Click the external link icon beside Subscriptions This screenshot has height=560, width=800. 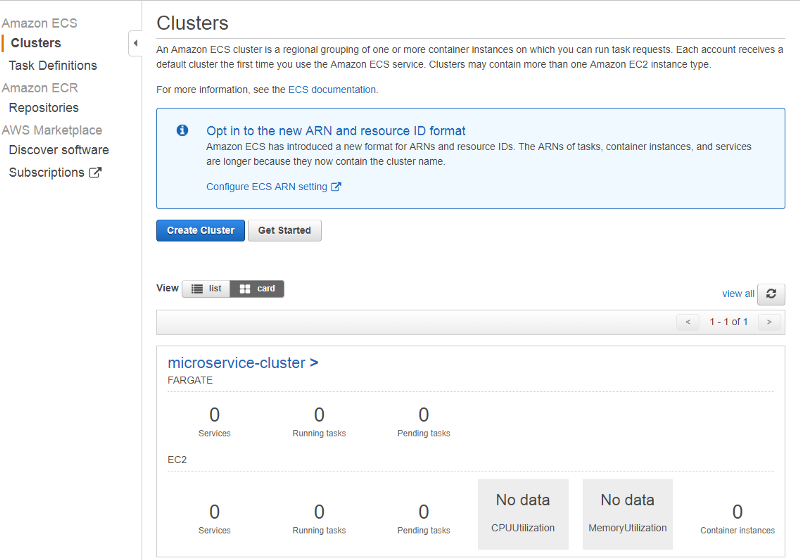point(95,172)
